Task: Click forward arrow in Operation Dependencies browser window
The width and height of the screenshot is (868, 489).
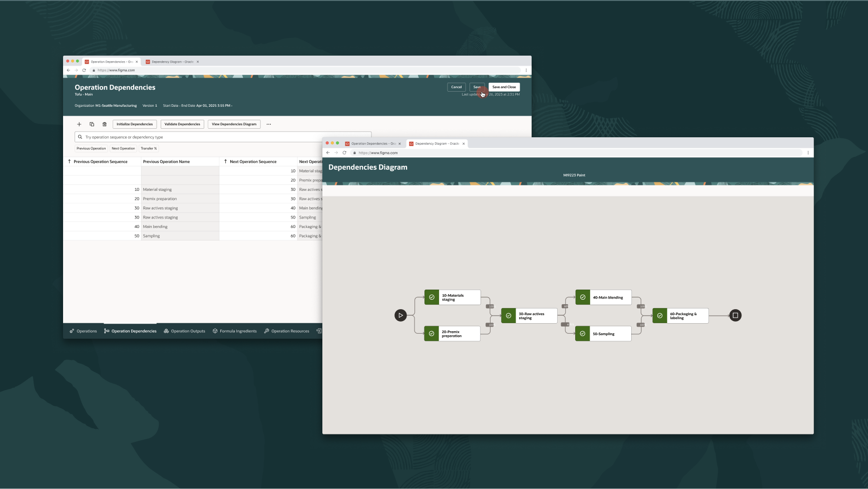Action: coord(76,70)
